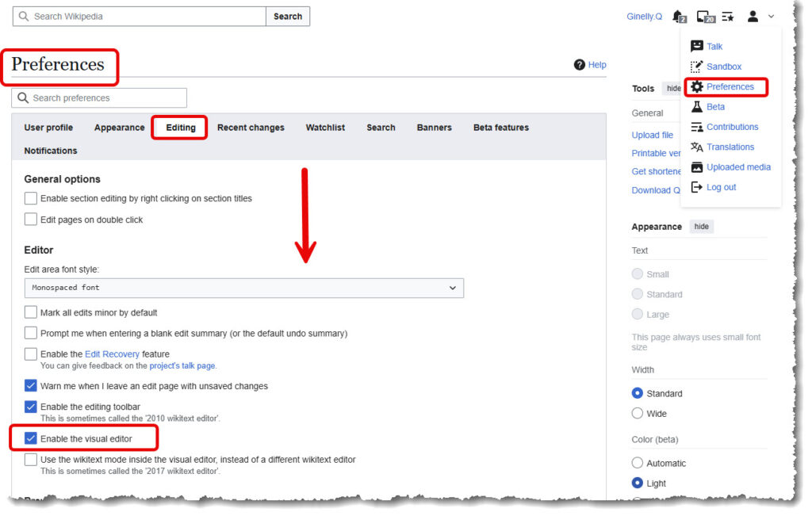
Task: Choose Log out from user menu
Action: click(x=721, y=187)
